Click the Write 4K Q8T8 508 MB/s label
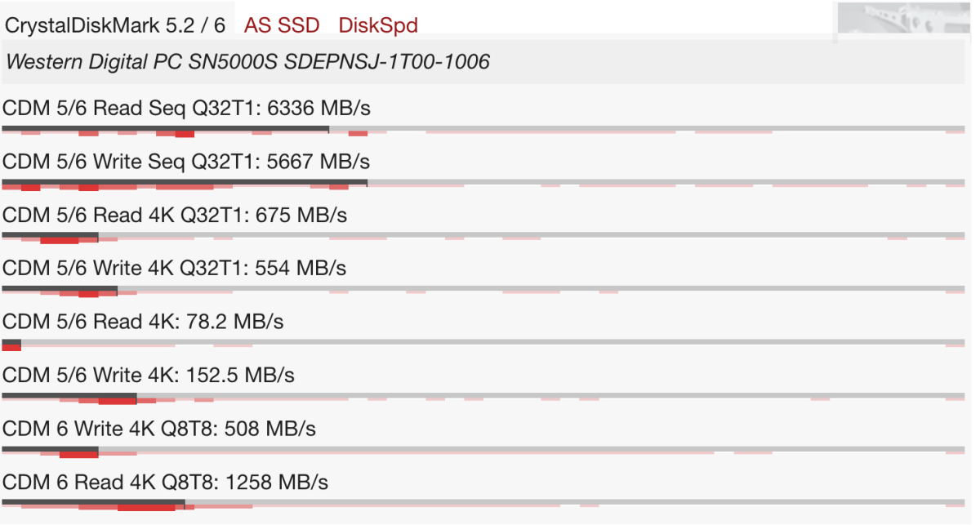 (159, 429)
